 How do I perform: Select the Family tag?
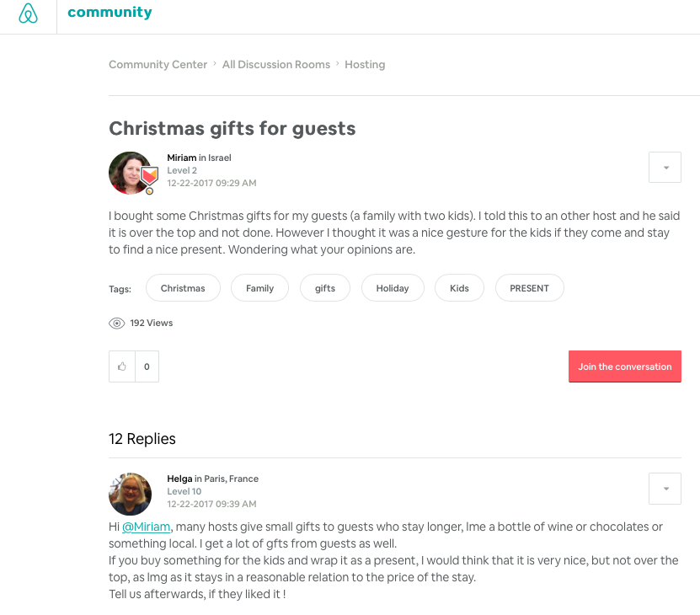(x=259, y=288)
